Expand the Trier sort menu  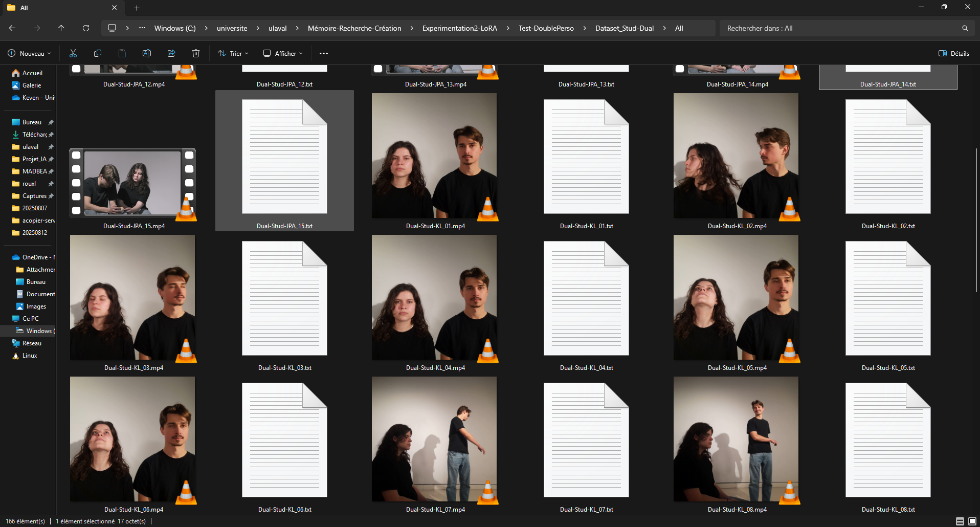(x=233, y=53)
